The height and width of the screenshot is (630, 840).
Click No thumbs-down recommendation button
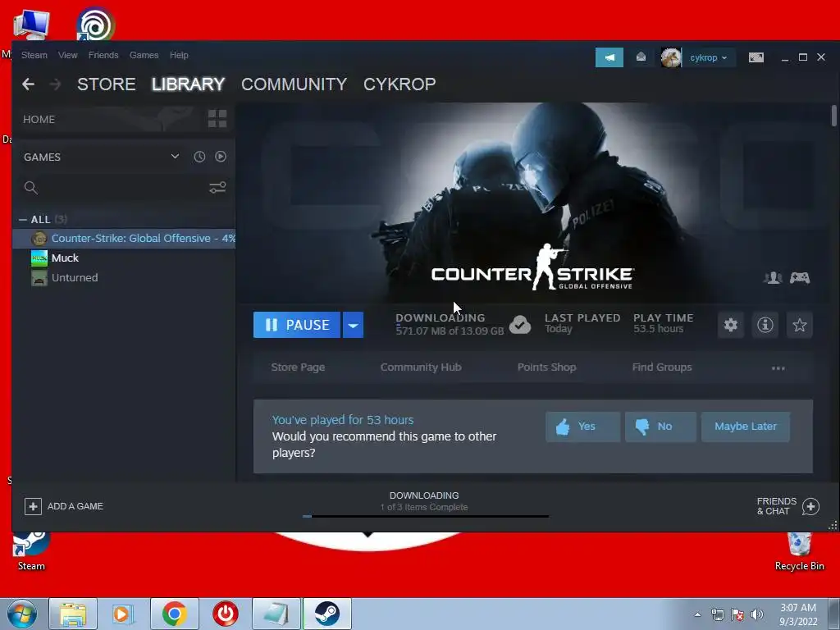pos(660,427)
